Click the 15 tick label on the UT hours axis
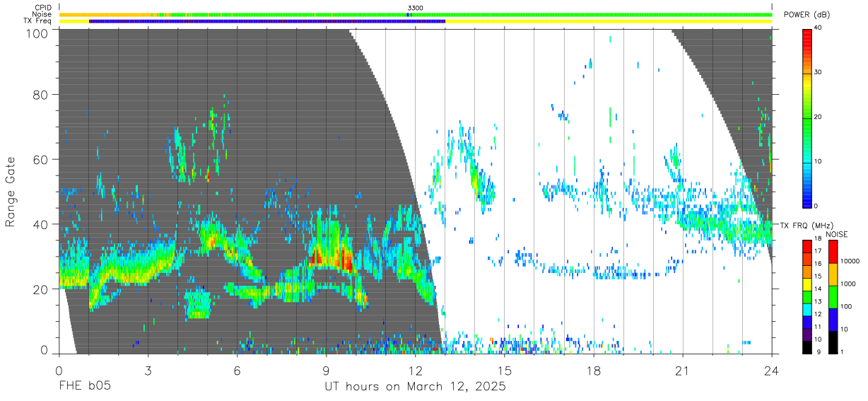Screen dimensions: 868x401 (504, 371)
